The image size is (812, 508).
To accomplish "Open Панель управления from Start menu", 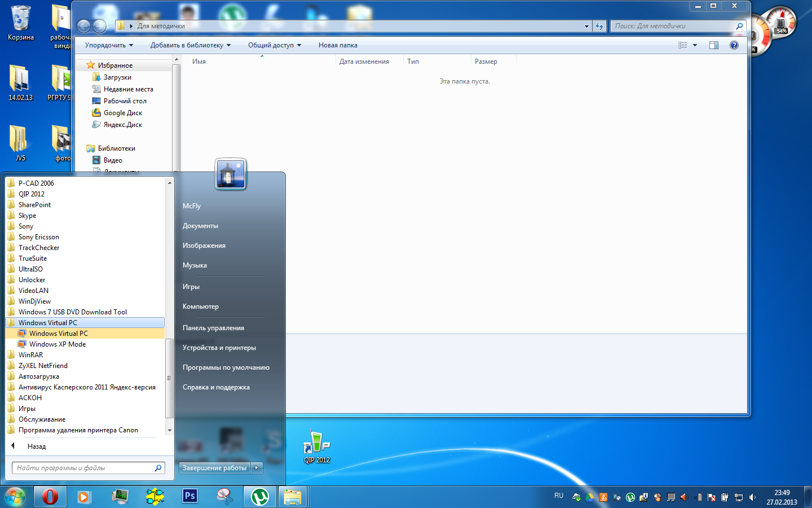I will (213, 328).
